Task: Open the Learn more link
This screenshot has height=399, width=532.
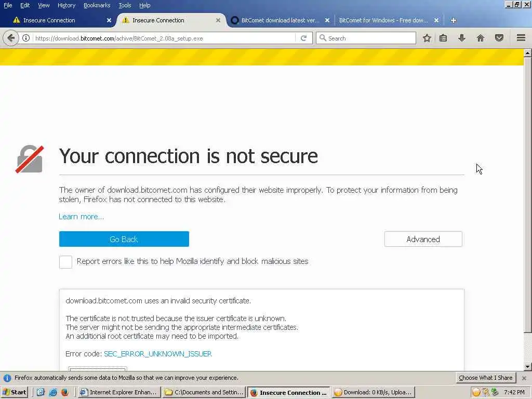Action: (x=81, y=217)
